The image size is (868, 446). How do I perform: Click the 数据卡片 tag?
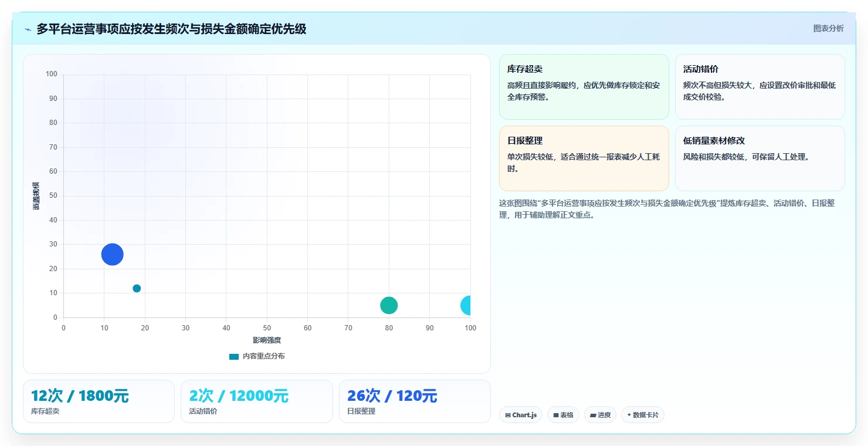pos(643,415)
